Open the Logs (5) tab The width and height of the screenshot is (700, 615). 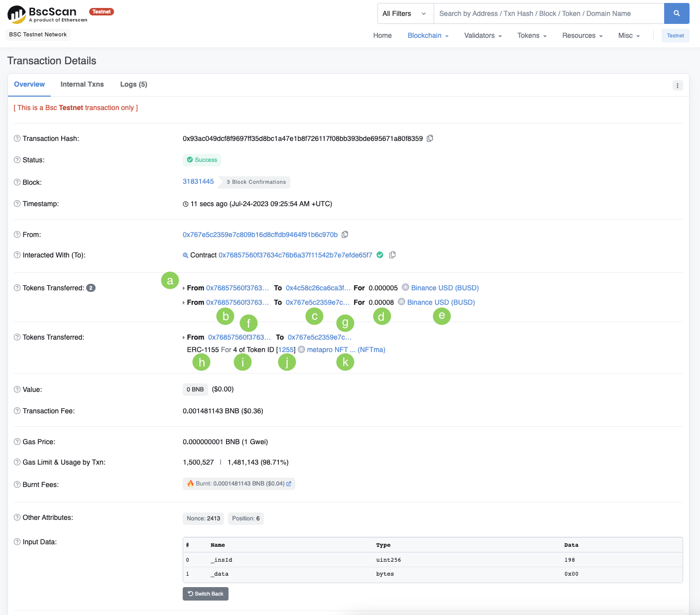[x=133, y=84]
